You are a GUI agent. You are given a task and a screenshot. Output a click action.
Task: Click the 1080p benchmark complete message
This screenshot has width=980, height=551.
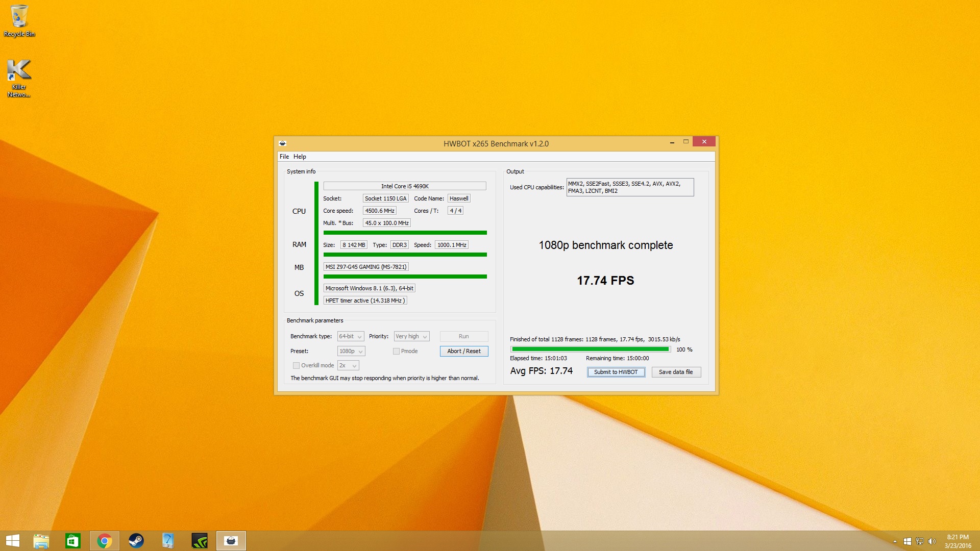[606, 245]
